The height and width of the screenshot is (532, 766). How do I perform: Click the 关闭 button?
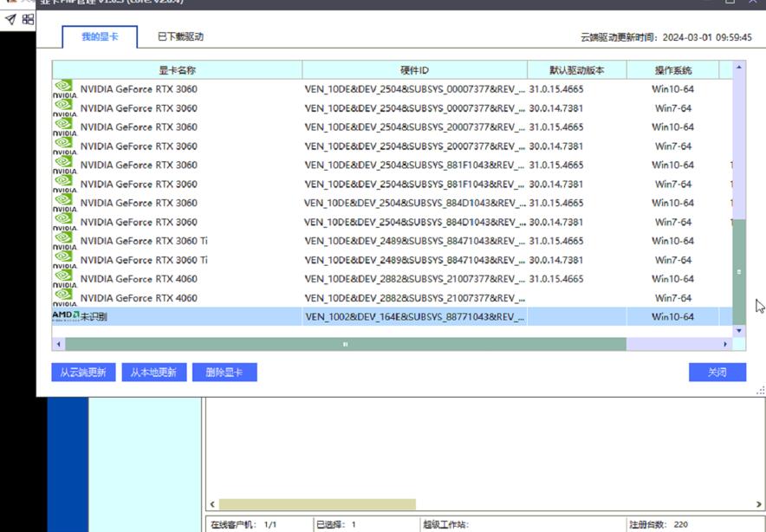(x=717, y=373)
